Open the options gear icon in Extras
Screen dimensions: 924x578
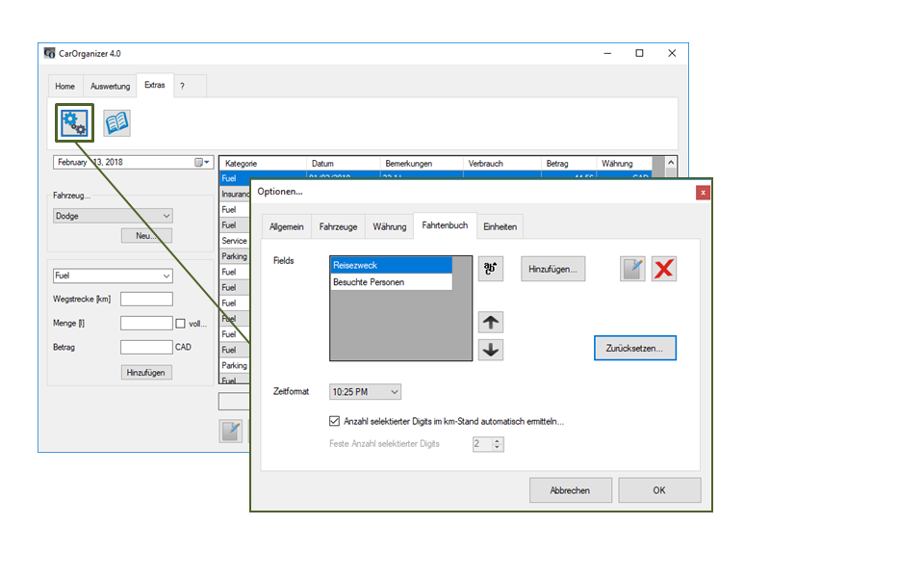73,122
